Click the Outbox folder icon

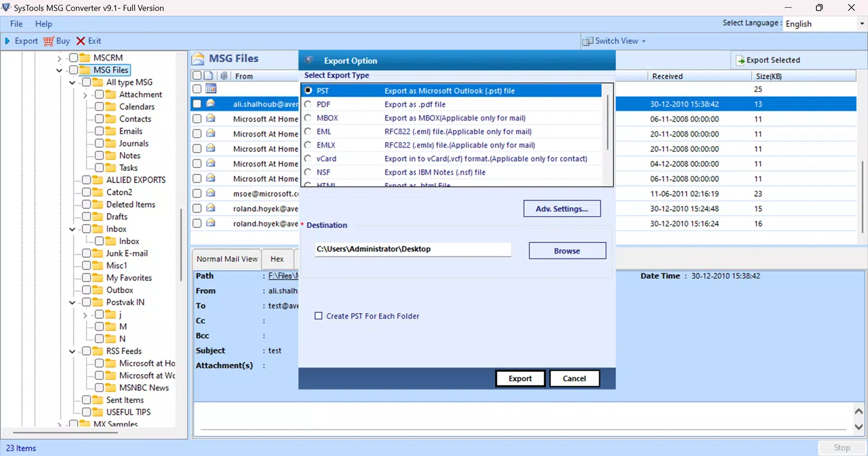click(x=98, y=290)
